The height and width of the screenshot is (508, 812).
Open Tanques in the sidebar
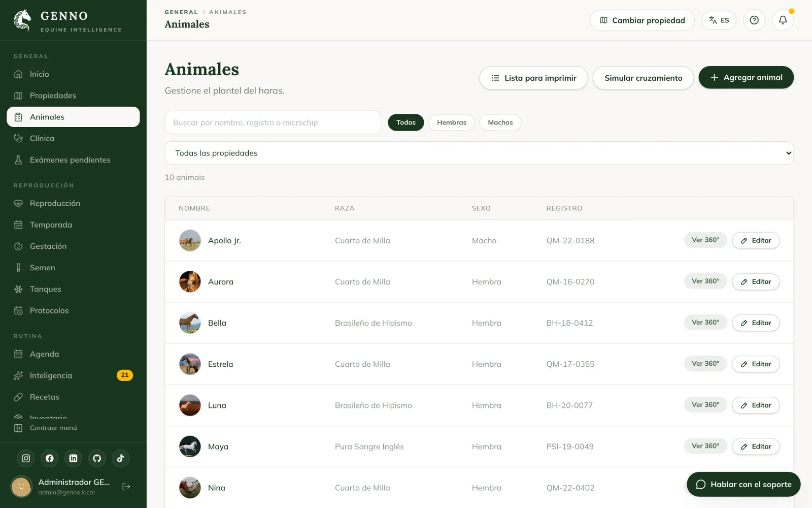tap(73, 289)
